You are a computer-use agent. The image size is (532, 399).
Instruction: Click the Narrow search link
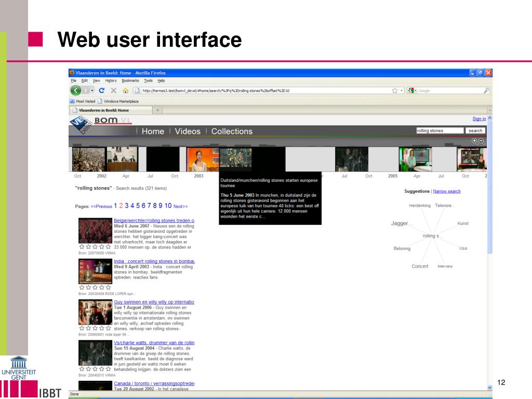point(447,191)
